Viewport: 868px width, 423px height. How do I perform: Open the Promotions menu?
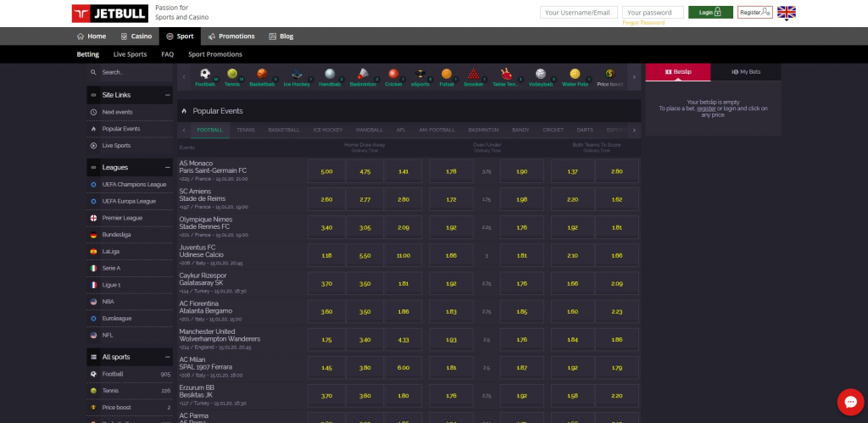tap(231, 36)
